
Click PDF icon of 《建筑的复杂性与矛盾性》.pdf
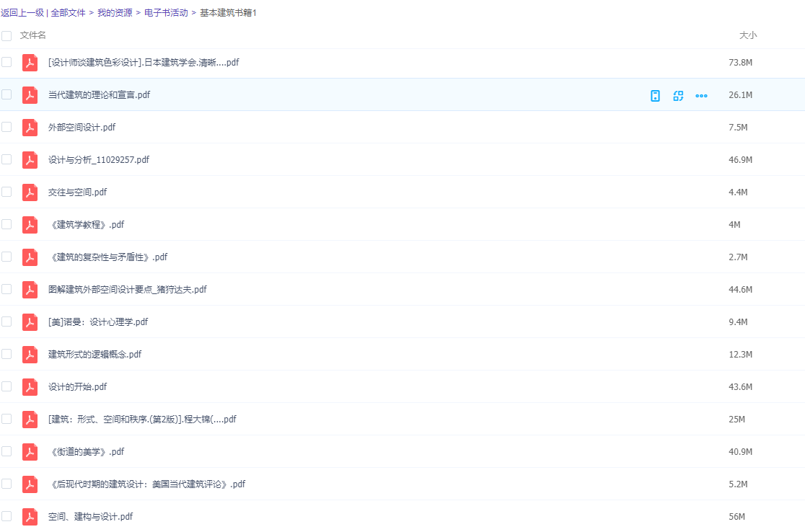point(30,257)
